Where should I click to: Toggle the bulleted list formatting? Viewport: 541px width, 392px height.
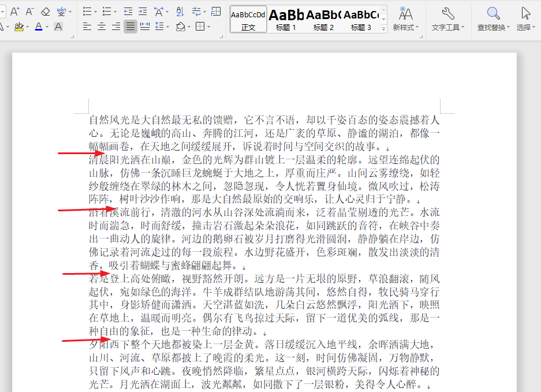[87, 10]
